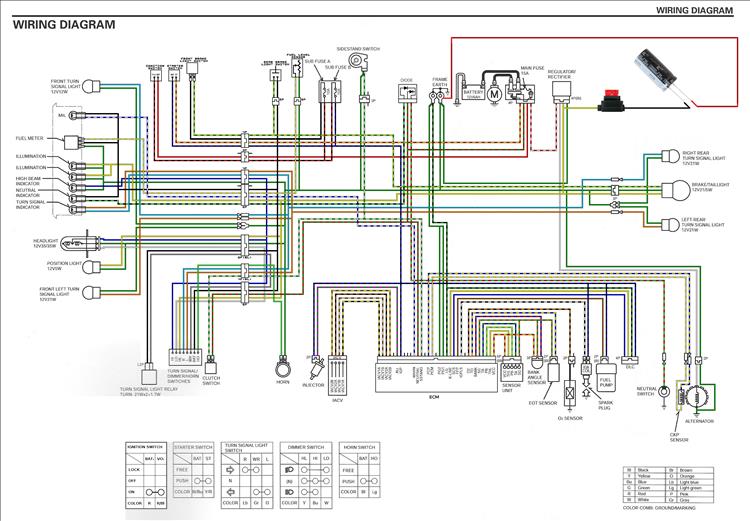Select the dimmer switch table

306,476
